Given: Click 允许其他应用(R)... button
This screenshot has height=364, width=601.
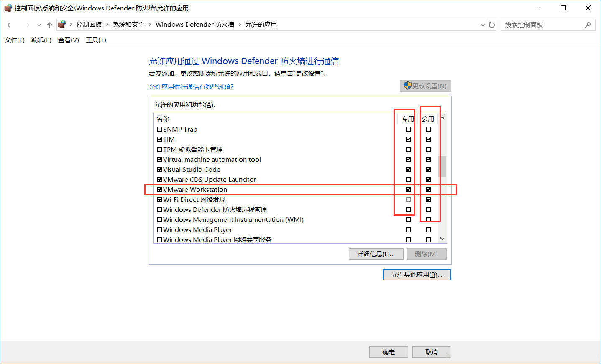Looking at the screenshot, I should pyautogui.click(x=417, y=275).
